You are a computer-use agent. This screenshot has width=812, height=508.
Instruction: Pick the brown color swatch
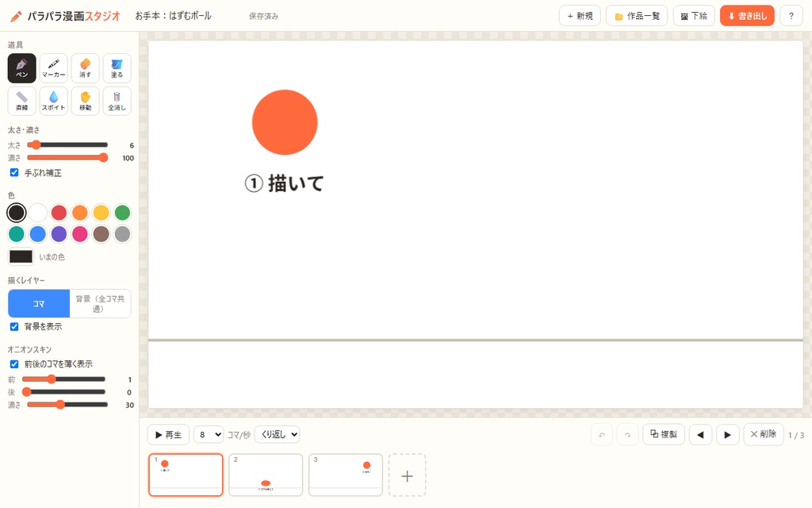coord(101,234)
